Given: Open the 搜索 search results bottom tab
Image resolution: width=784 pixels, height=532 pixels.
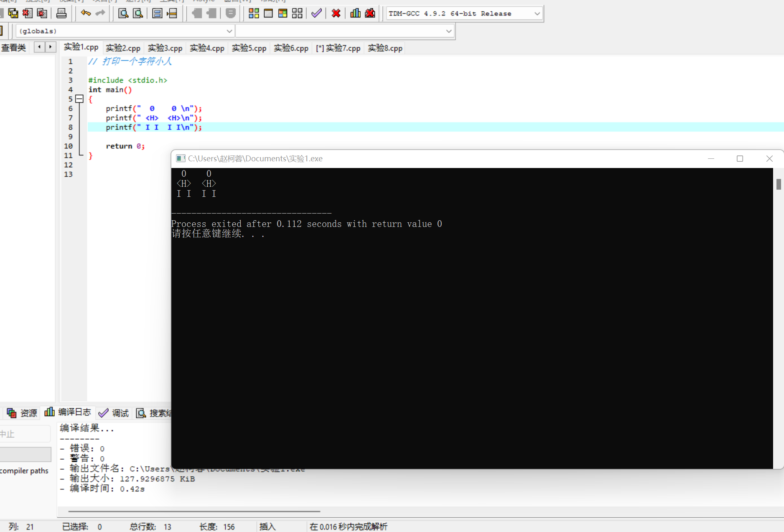Looking at the screenshot, I should point(153,413).
